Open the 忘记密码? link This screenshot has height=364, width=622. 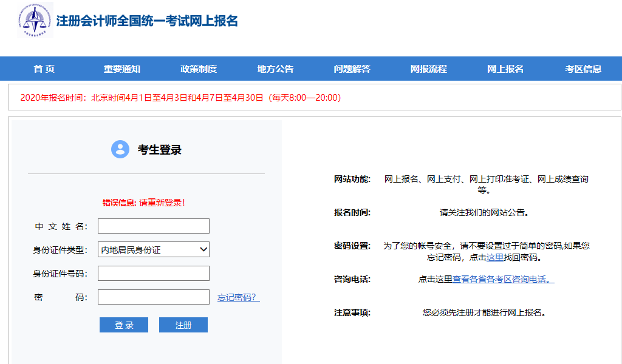(238, 297)
